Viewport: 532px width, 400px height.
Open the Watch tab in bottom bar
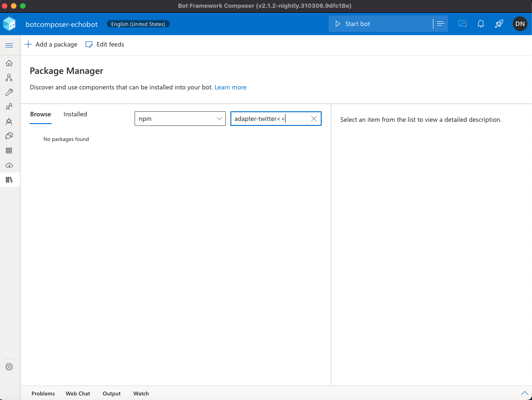141,394
